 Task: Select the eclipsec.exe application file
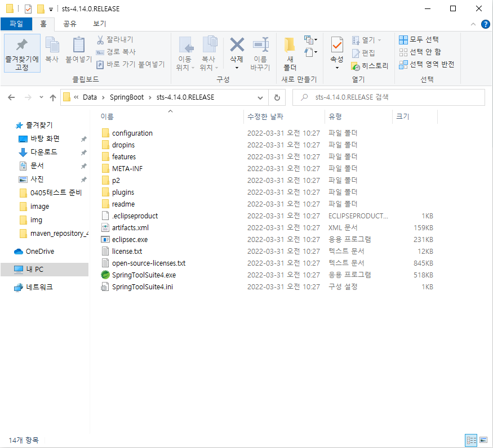tap(130, 240)
